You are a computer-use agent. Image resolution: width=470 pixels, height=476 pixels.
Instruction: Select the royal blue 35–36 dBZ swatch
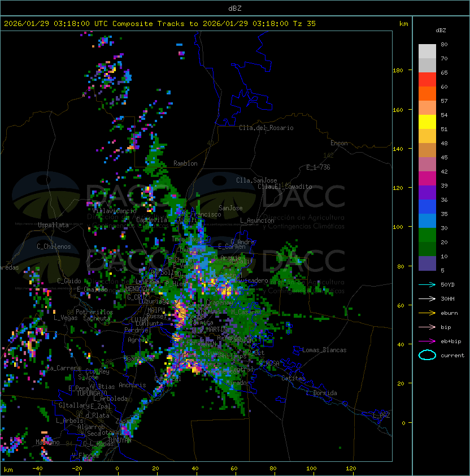pos(427,207)
